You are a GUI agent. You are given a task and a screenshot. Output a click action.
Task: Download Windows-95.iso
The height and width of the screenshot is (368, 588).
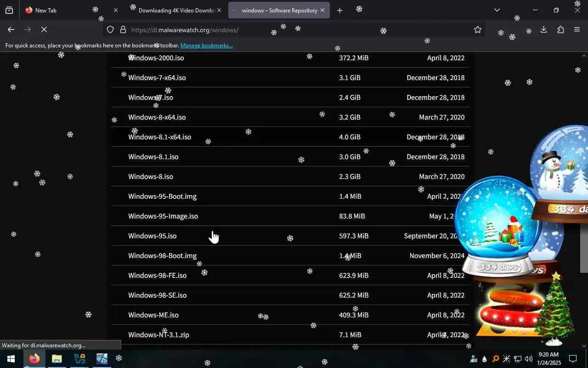click(x=153, y=236)
